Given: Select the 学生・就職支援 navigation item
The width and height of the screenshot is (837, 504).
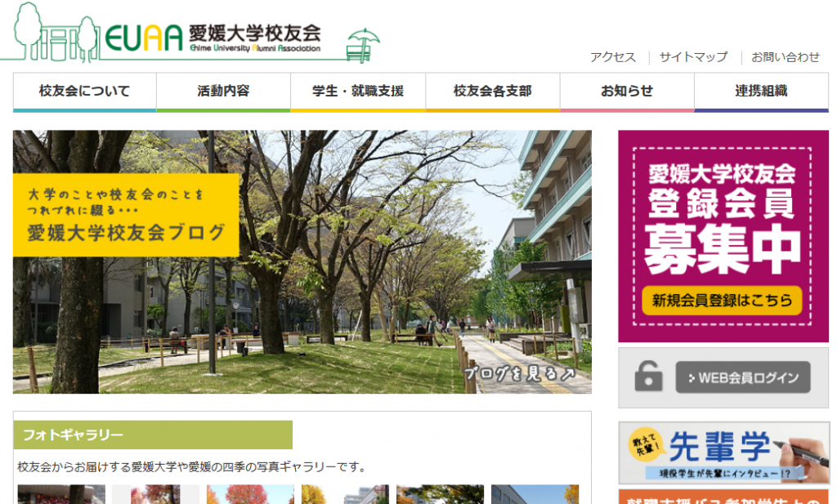Looking at the screenshot, I should [358, 91].
